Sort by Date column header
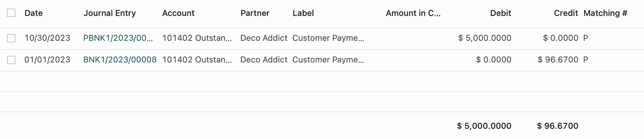This screenshot has width=644, height=139. 34,13
